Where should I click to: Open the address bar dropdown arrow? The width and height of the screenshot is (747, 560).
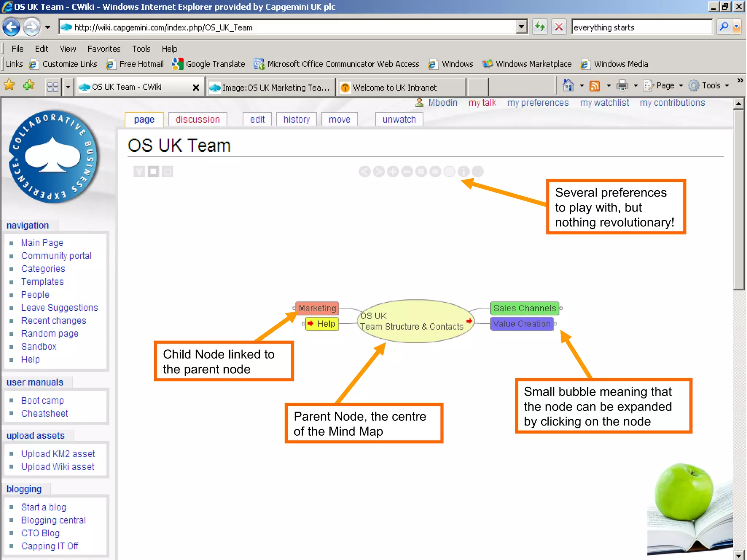(521, 27)
